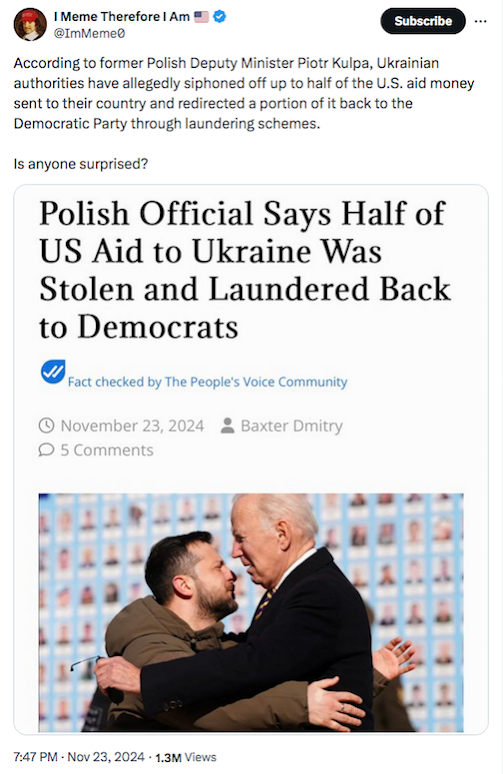Click the 1.3M Views count
This screenshot has height=774, width=503.
tap(186, 757)
